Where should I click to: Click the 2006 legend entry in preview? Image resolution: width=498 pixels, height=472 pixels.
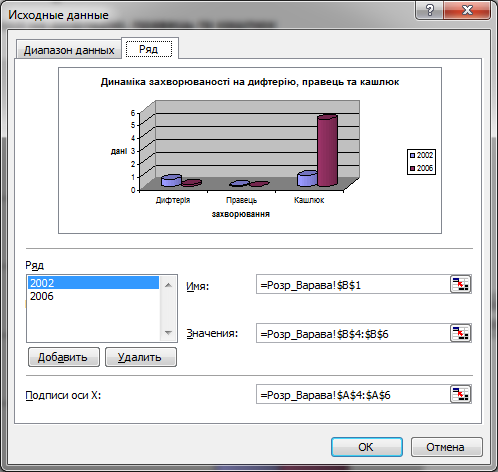[x=421, y=168]
